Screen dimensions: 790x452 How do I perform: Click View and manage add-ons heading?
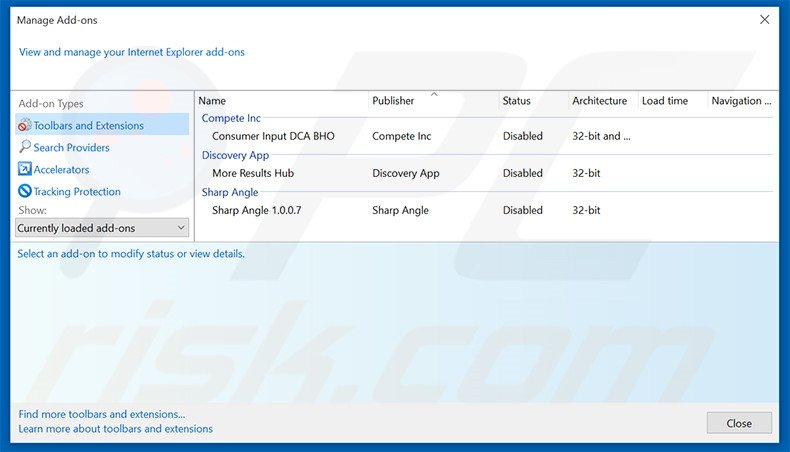click(x=131, y=52)
